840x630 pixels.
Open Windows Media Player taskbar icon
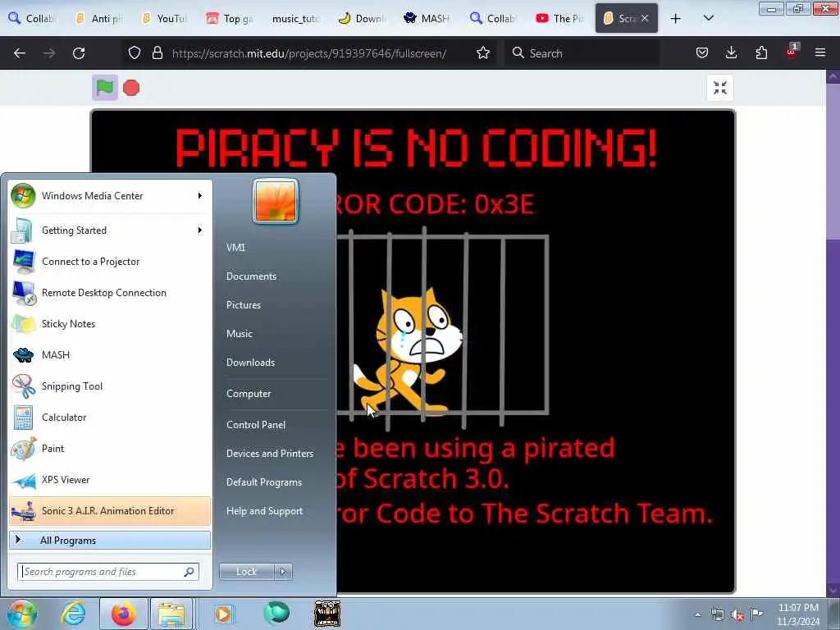(x=223, y=614)
